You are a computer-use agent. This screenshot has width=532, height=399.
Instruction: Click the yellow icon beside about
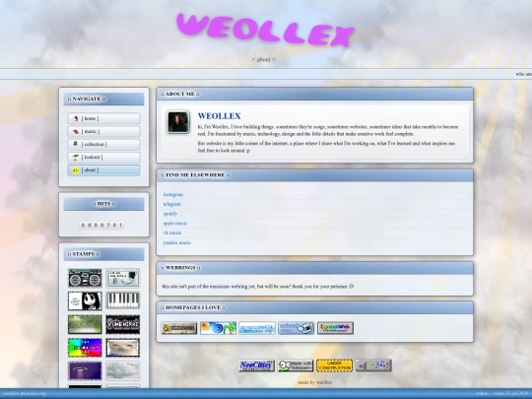[76, 170]
